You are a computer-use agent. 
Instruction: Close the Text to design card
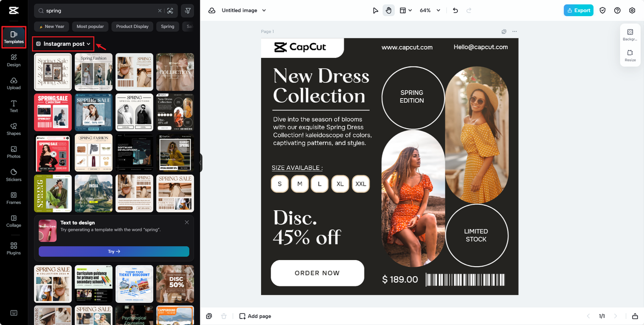[x=187, y=222]
